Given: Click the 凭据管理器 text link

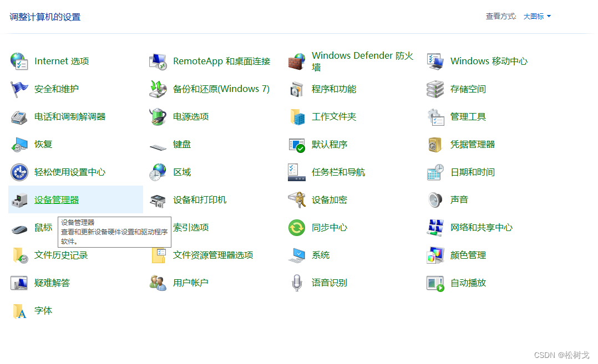Looking at the screenshot, I should 472,145.
